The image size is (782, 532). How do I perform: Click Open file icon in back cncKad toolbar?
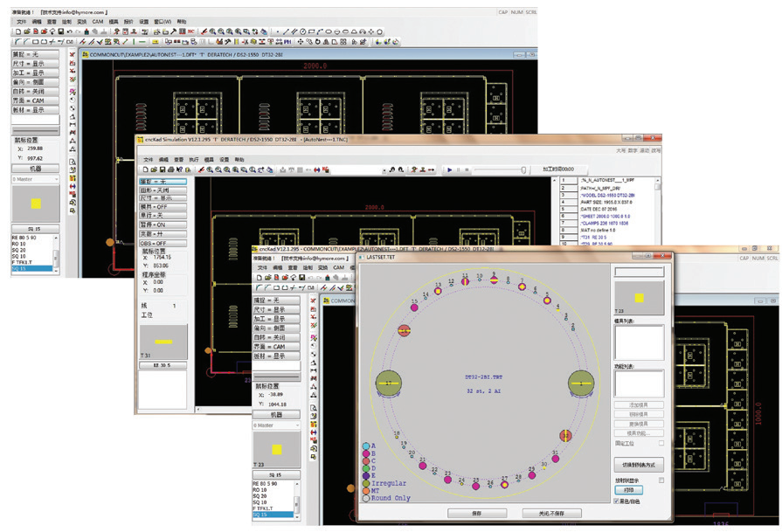(27, 31)
